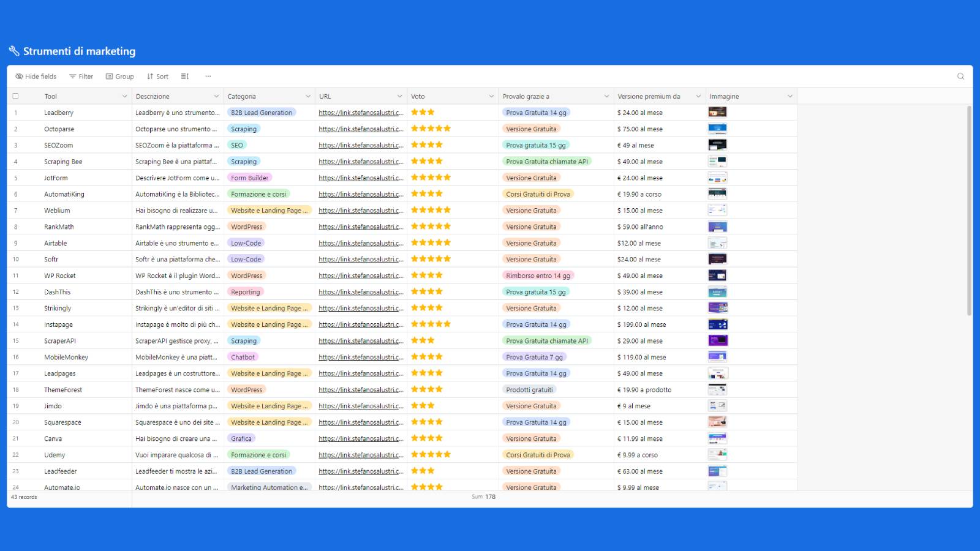
Task: Open the Filter option
Action: [x=81, y=77]
